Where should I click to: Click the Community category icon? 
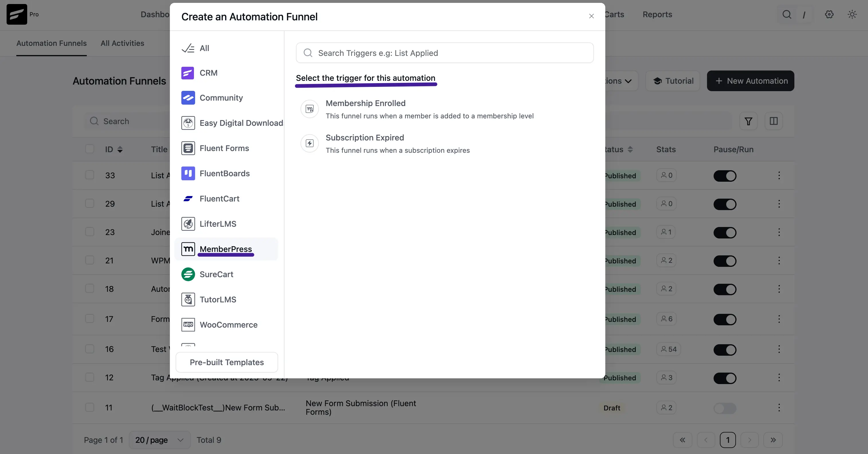tap(188, 98)
